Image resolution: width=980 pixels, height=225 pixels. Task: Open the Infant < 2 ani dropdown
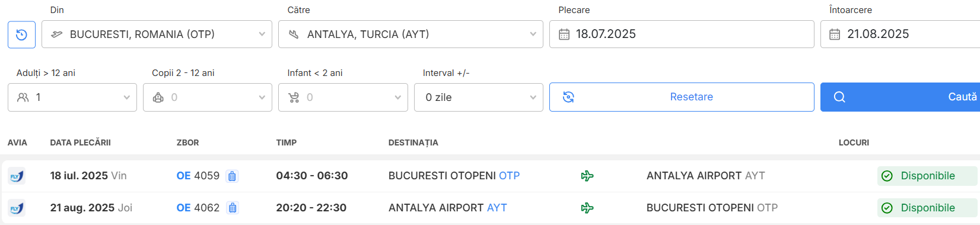(x=343, y=97)
